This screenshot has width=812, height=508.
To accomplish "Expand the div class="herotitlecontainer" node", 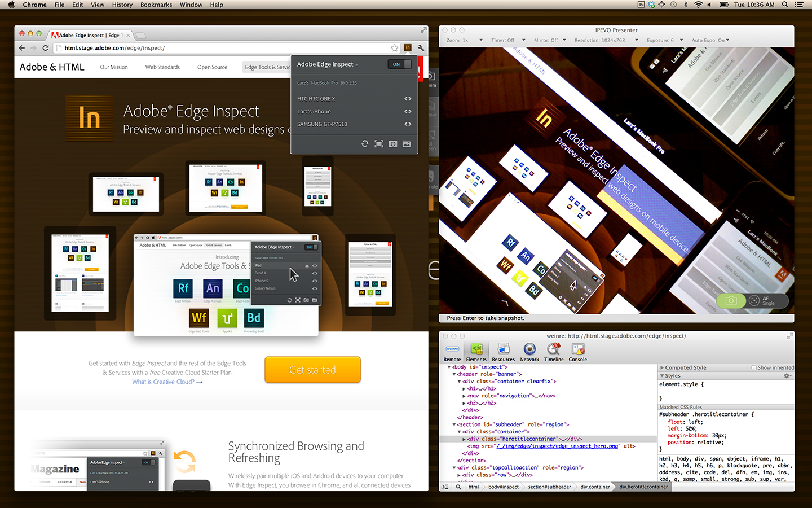I will (x=464, y=439).
